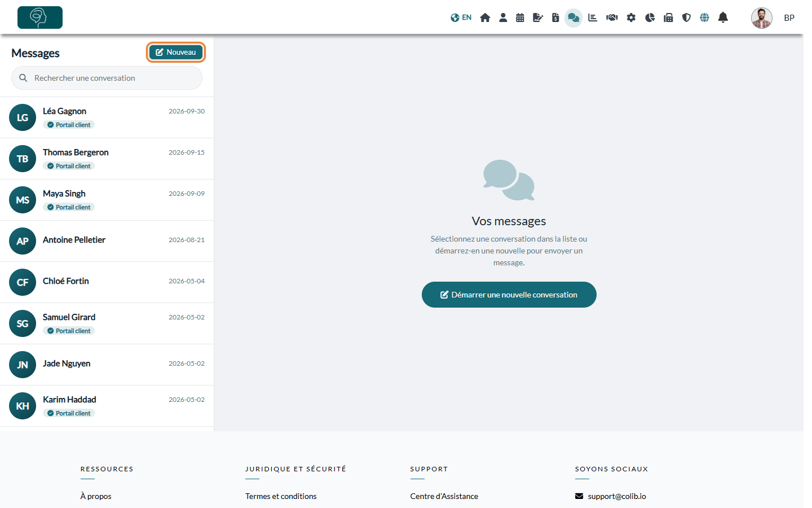Go to the home icon
812x508 pixels.
485,17
